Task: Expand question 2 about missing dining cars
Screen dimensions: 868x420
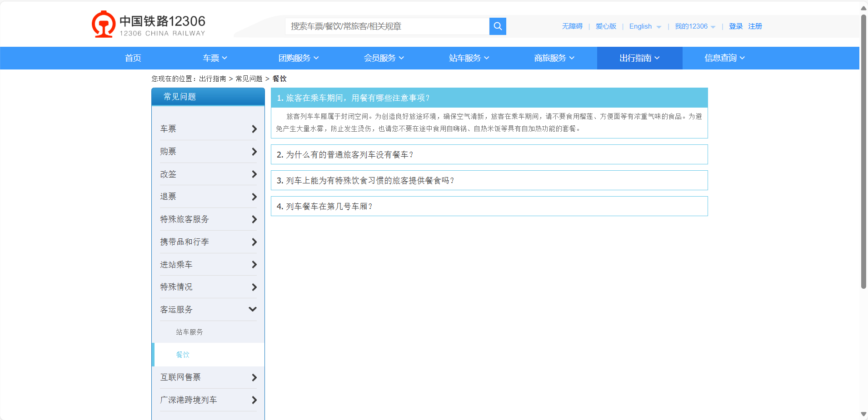Action: (489, 154)
